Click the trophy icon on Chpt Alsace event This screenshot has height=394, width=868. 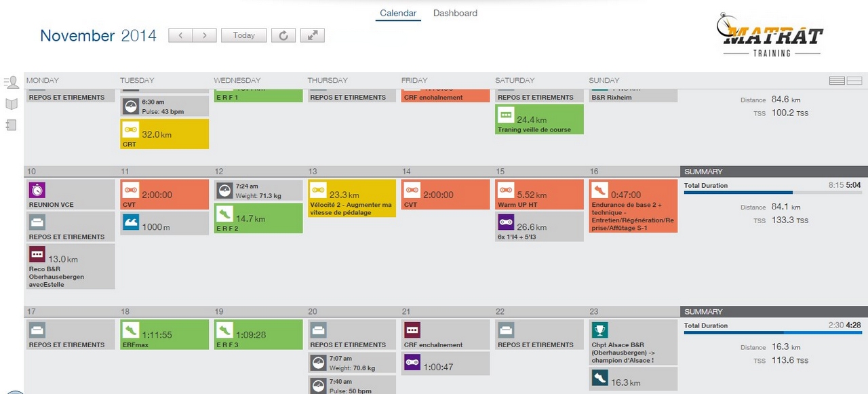tap(599, 330)
